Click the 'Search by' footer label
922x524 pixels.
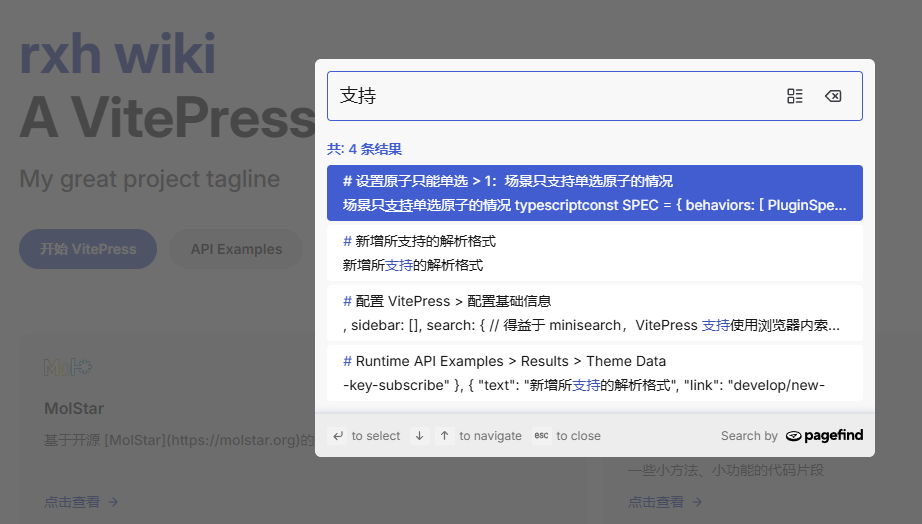749,436
